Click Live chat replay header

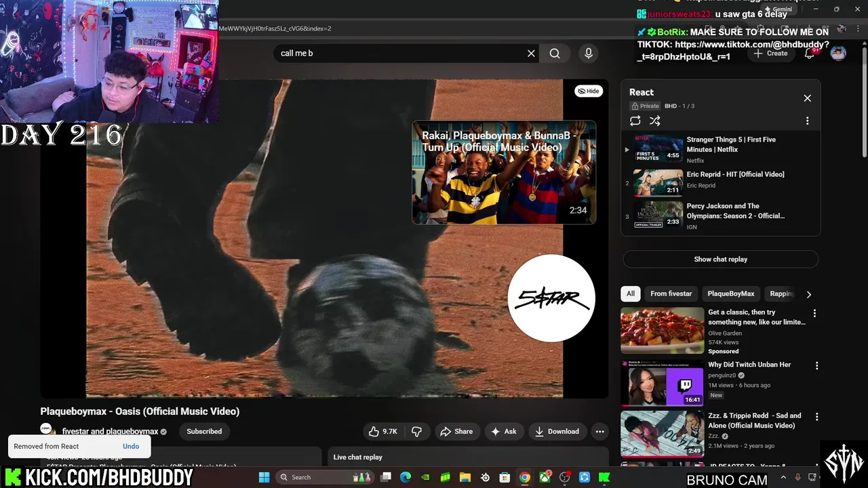[357, 457]
